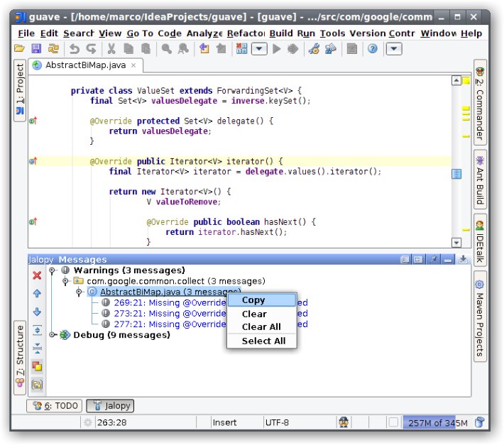
Task: Open the Tools menu
Action: click(332, 33)
